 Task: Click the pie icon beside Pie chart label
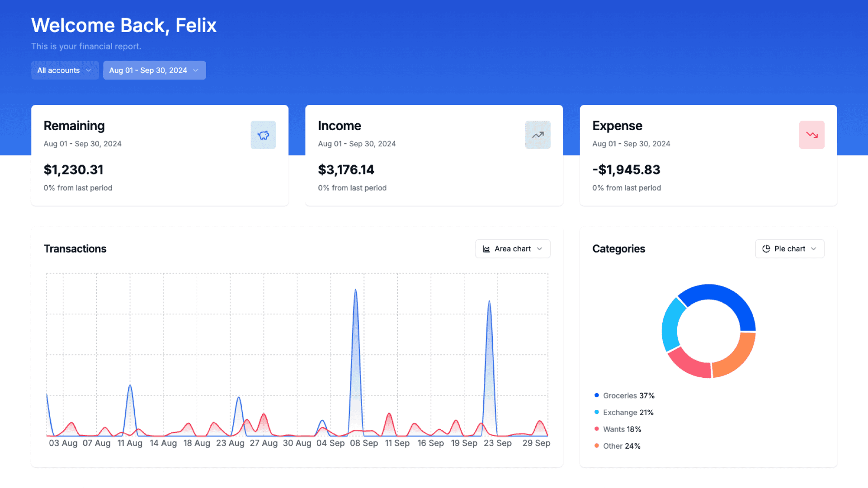pyautogui.click(x=766, y=249)
